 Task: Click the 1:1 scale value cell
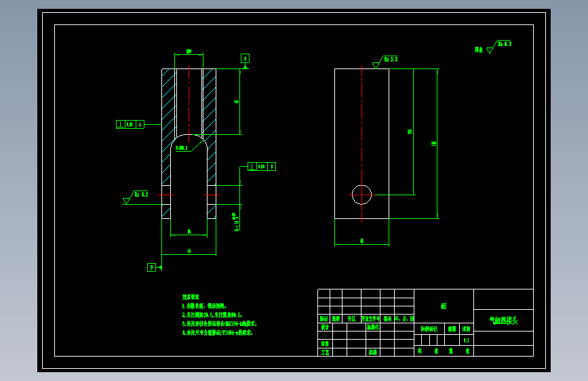[467, 340]
